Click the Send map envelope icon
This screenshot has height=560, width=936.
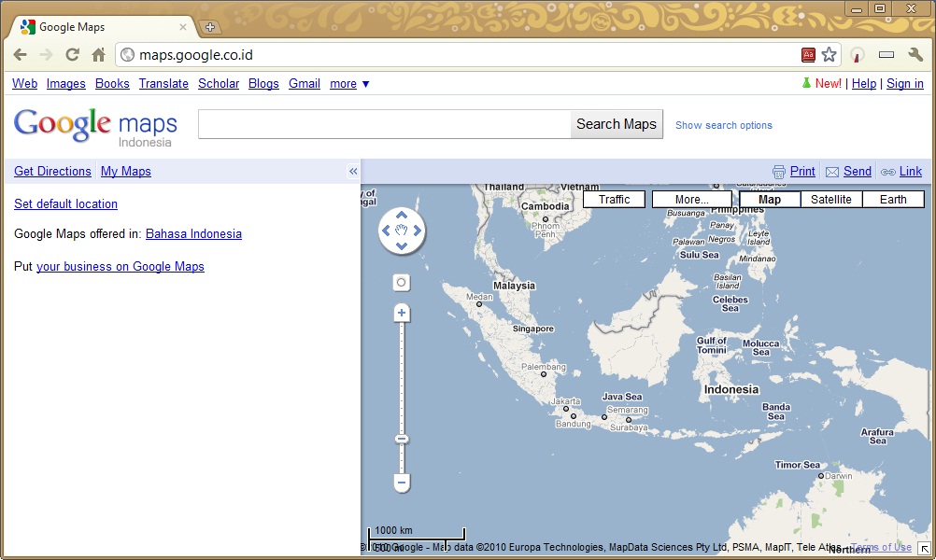point(831,171)
